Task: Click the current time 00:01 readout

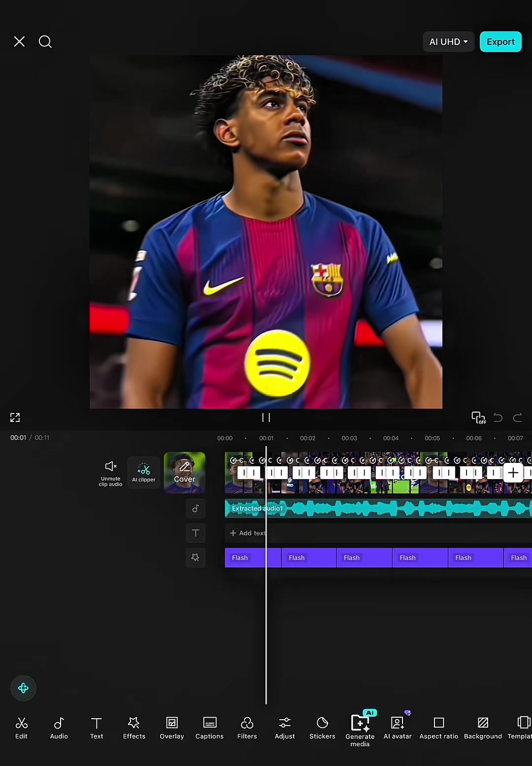Action: click(x=18, y=438)
